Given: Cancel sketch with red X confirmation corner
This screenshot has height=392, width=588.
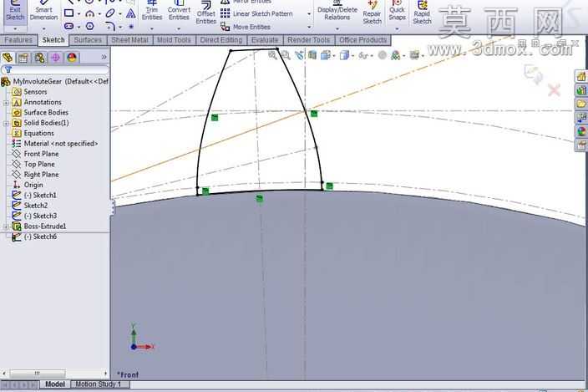Looking at the screenshot, I should 555,90.
